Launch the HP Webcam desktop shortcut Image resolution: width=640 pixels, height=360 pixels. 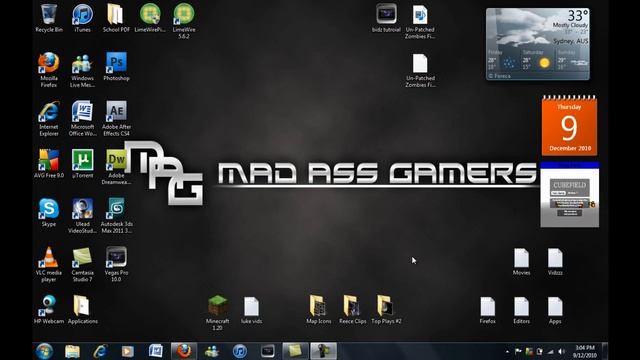[x=49, y=309]
